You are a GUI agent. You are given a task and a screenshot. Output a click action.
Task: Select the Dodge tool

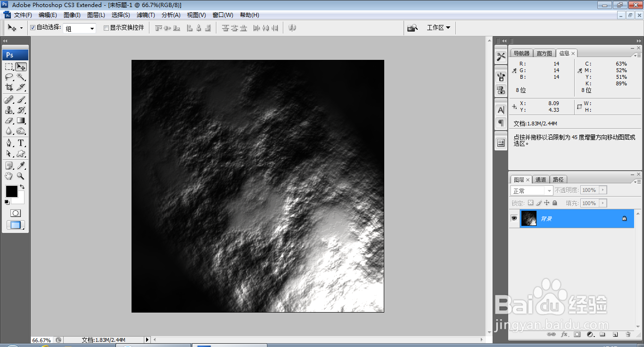click(21, 131)
